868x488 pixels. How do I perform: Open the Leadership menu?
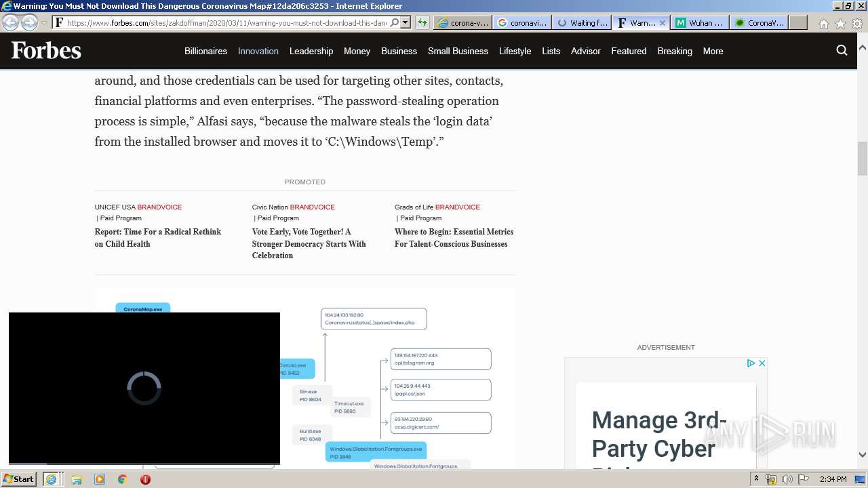(311, 51)
